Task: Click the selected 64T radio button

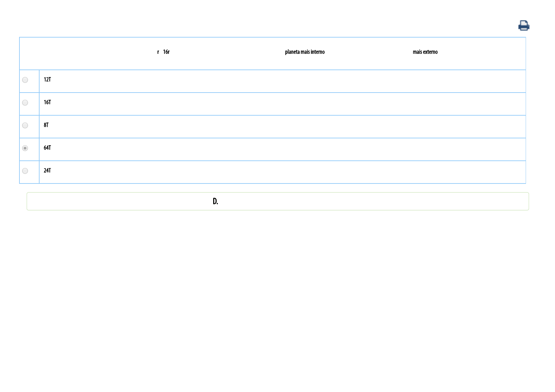Action: tap(25, 148)
